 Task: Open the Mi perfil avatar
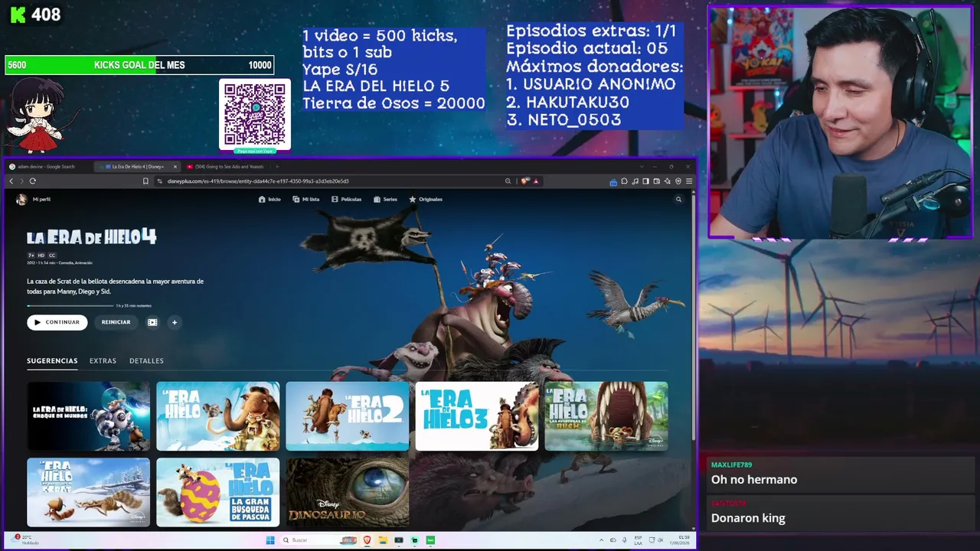tap(21, 199)
